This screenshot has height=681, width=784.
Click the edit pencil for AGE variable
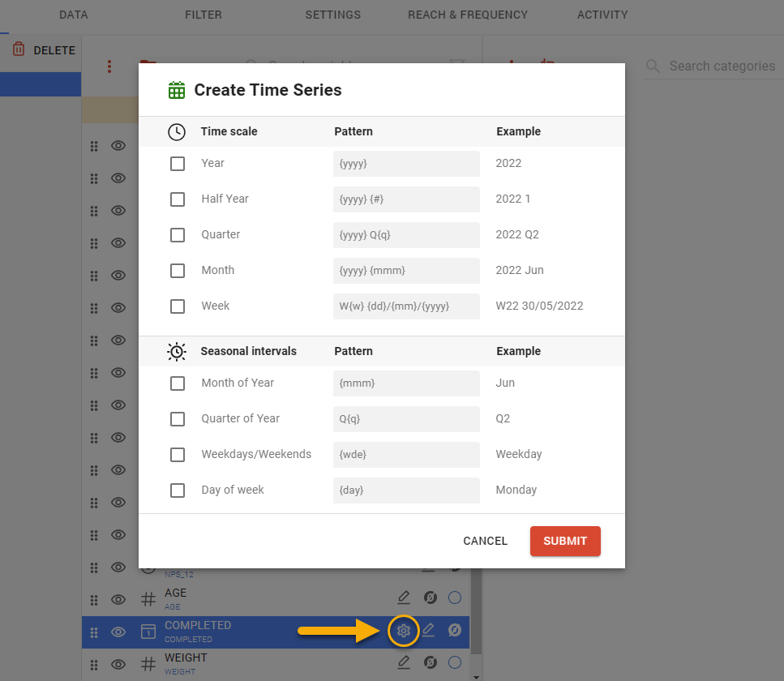pyautogui.click(x=404, y=598)
